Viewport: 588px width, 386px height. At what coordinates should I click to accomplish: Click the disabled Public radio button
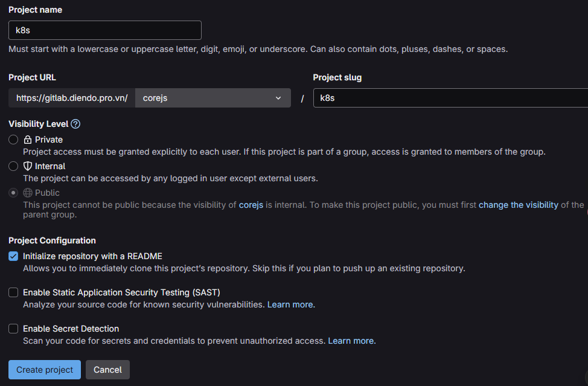[x=13, y=193]
